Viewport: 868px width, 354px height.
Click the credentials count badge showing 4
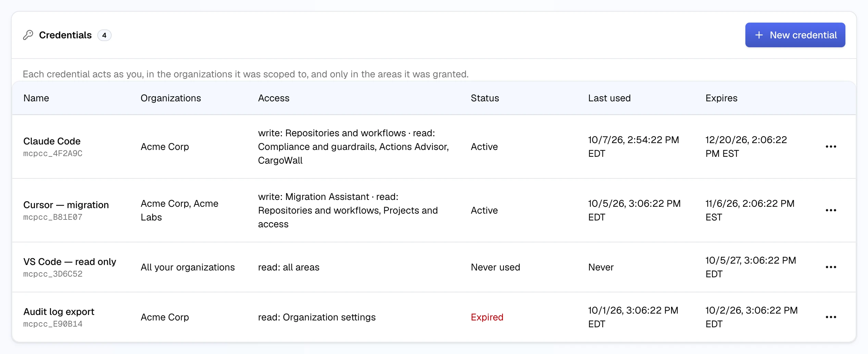coord(104,35)
